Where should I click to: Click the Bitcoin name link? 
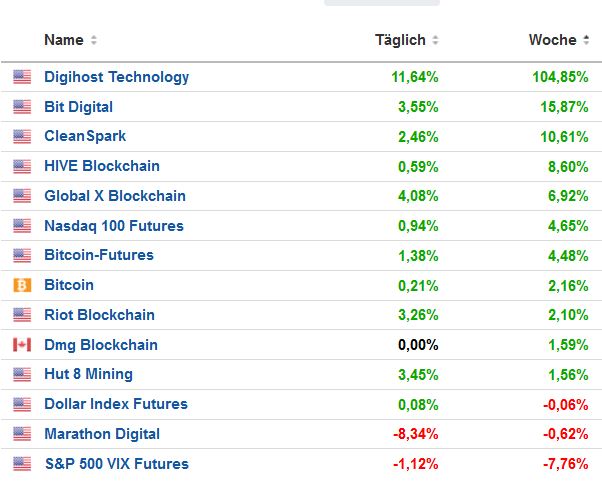click(68, 285)
